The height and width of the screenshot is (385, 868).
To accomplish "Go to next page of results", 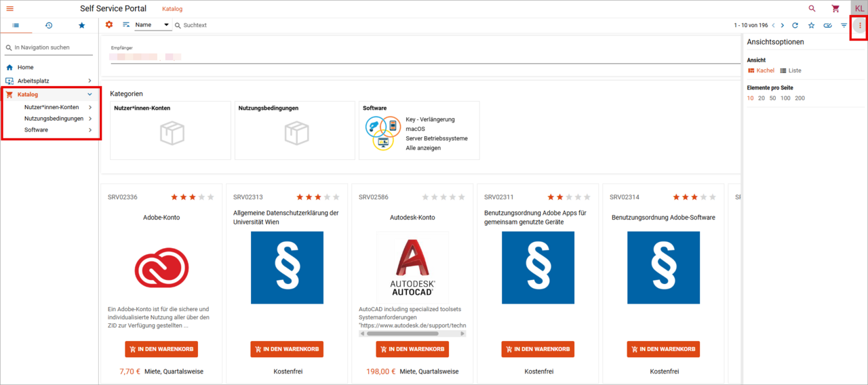I will [x=782, y=25].
